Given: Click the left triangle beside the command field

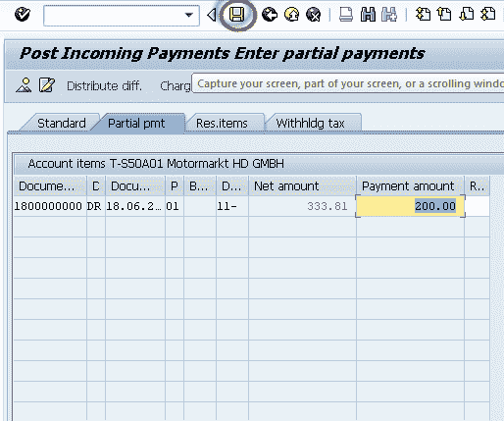Looking at the screenshot, I should pos(212,15).
